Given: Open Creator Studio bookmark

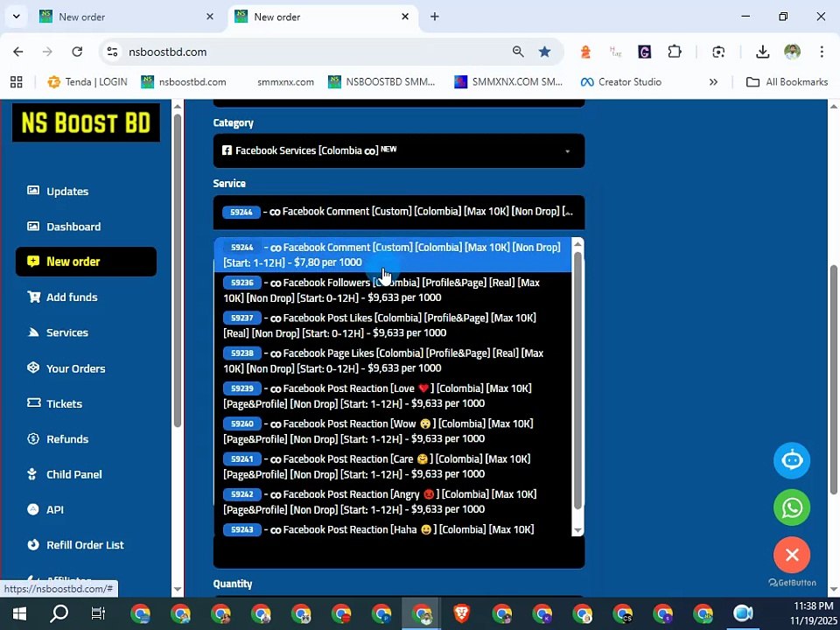Looking at the screenshot, I should click(621, 82).
